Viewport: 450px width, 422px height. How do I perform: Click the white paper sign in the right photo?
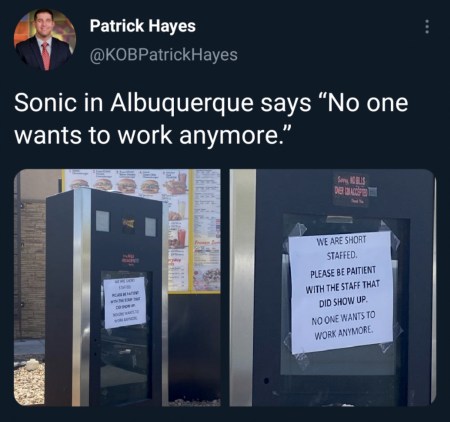coord(341,292)
